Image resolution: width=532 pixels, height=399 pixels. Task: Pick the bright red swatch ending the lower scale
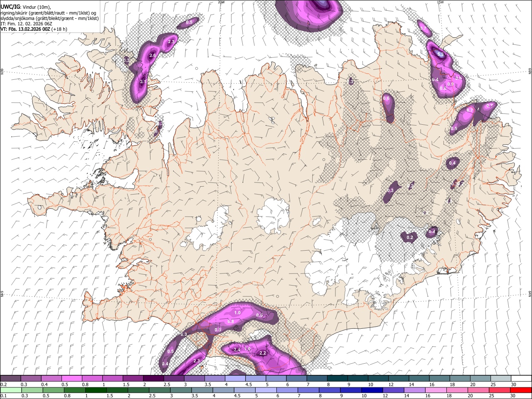coord(521,390)
